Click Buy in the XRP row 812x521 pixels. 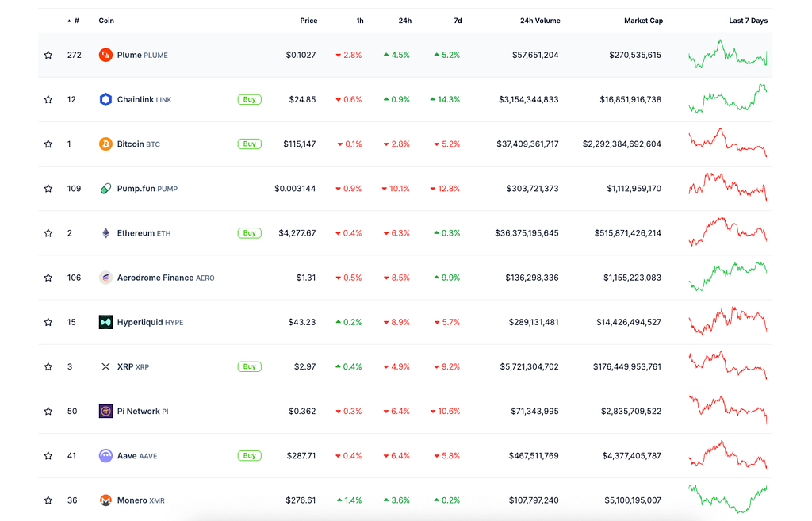coord(250,366)
